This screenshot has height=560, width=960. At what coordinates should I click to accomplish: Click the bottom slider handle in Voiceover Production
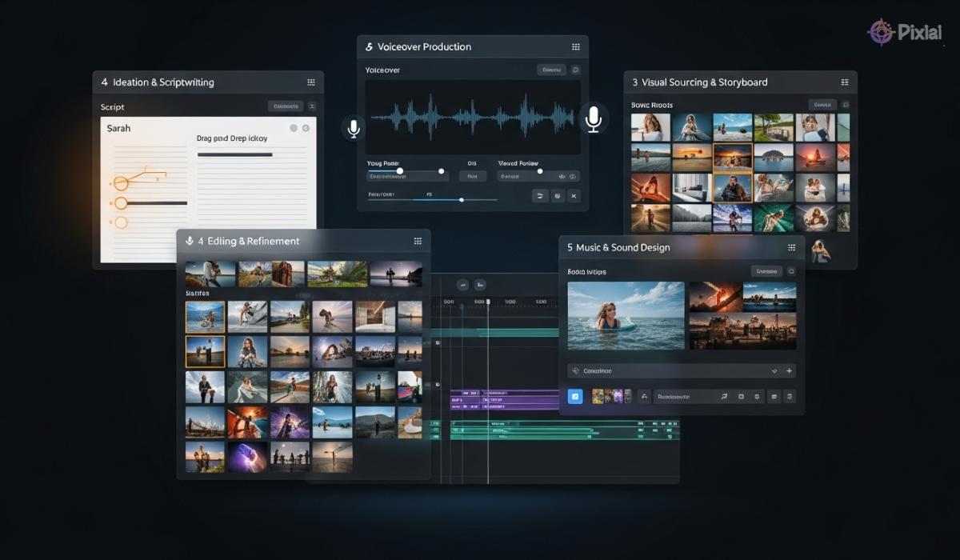462,199
